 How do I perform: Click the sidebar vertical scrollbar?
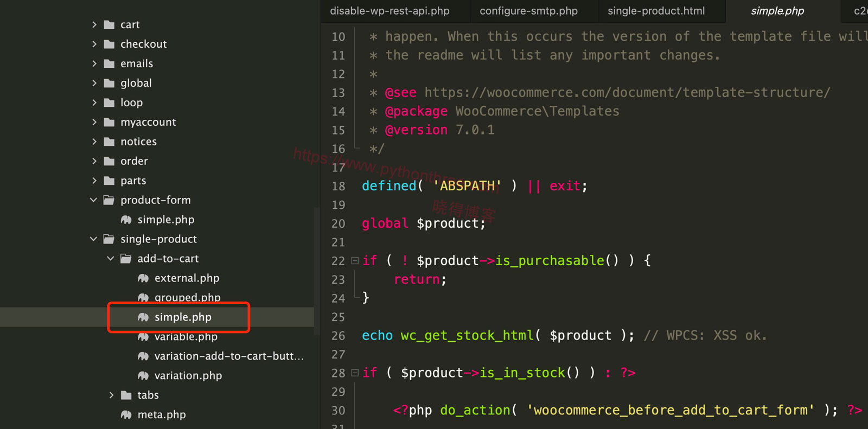coord(316,271)
